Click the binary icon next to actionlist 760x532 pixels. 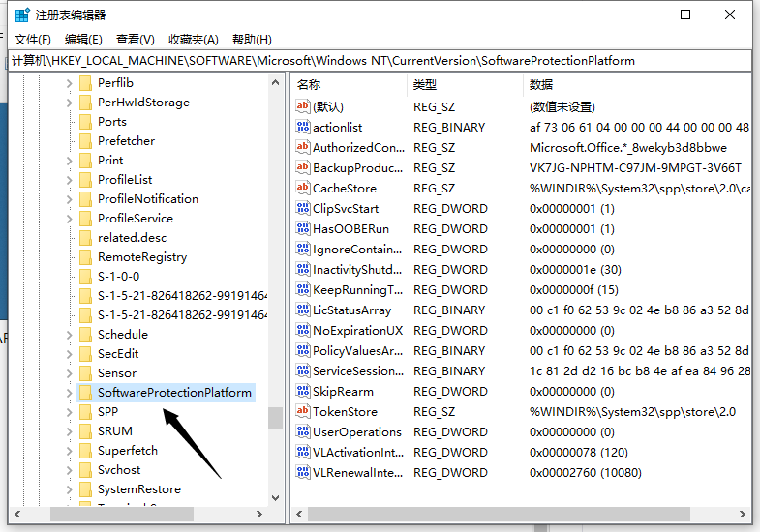click(303, 127)
